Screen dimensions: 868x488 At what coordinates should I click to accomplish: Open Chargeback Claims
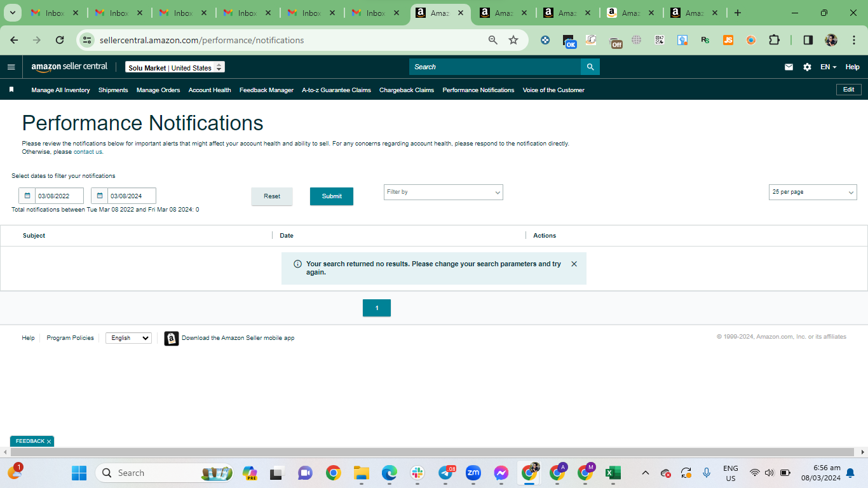coord(407,90)
